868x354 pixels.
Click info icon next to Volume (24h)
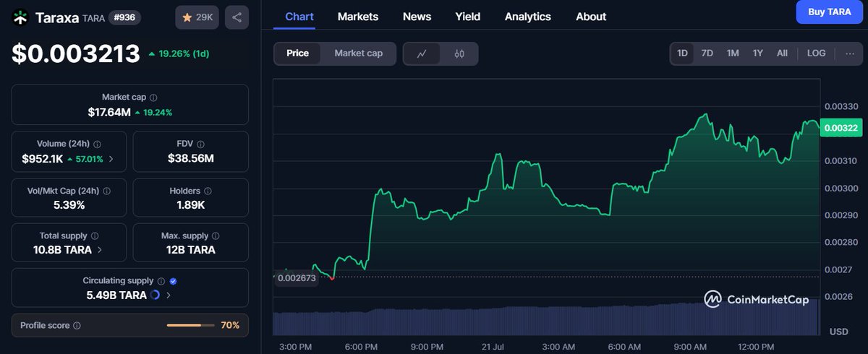pyautogui.click(x=98, y=144)
